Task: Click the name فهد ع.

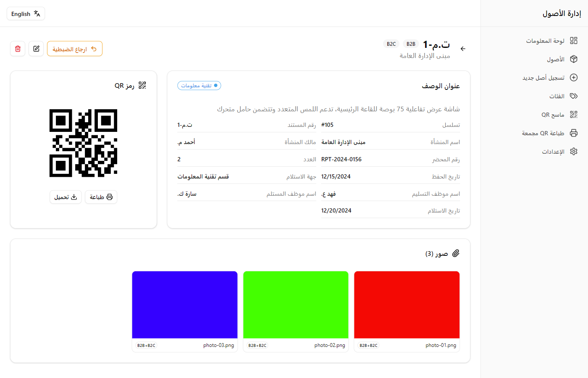Action: [328, 194]
